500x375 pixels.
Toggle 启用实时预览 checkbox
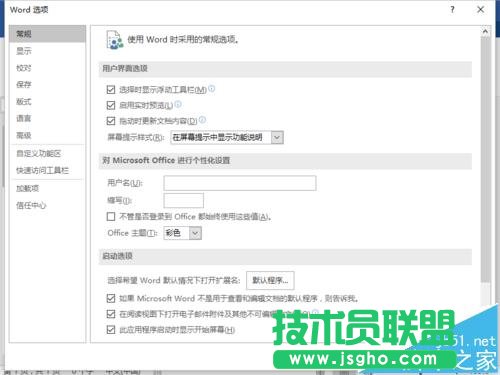click(x=111, y=105)
